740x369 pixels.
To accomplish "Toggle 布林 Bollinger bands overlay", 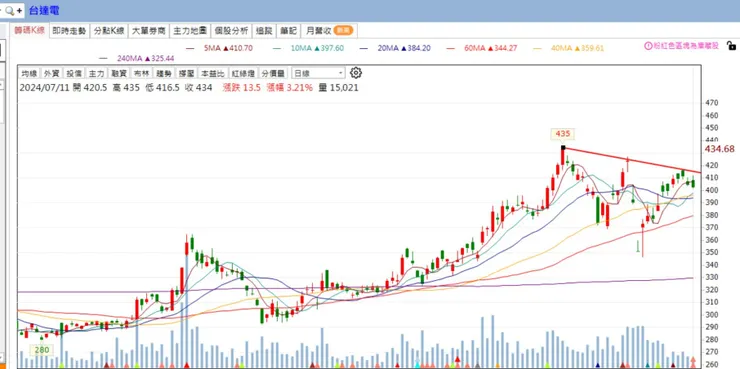I will [142, 73].
